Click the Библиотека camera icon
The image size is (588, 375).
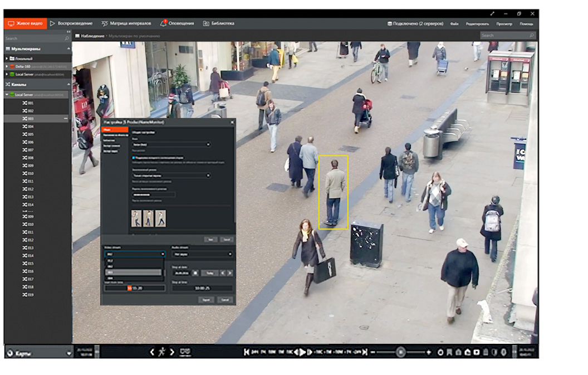click(206, 23)
